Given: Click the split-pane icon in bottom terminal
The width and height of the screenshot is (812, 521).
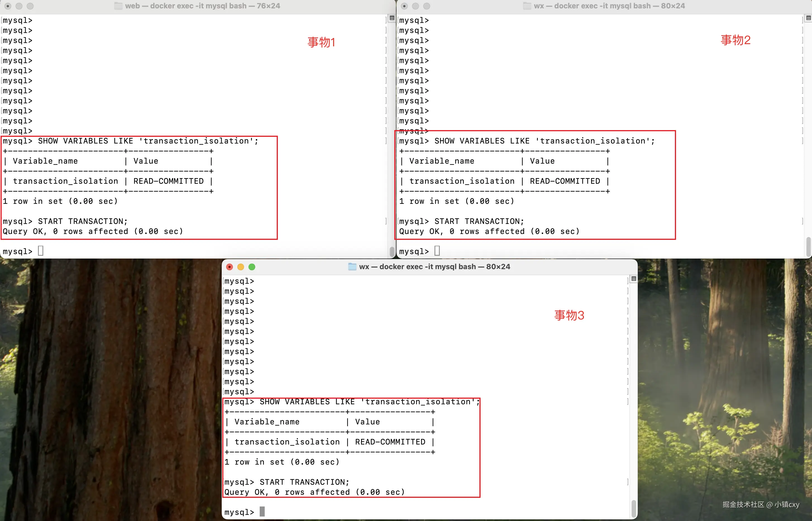Looking at the screenshot, I should 634,279.
